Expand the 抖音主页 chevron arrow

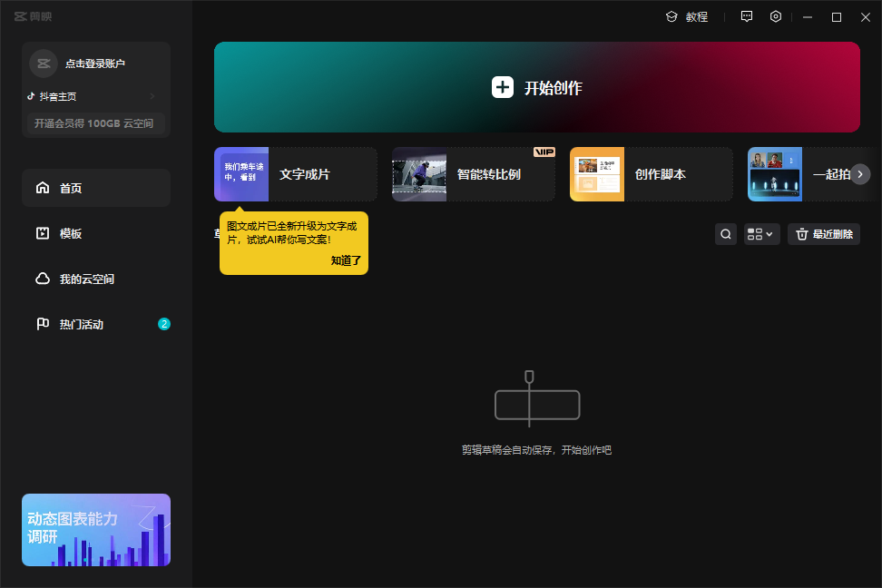(x=152, y=96)
